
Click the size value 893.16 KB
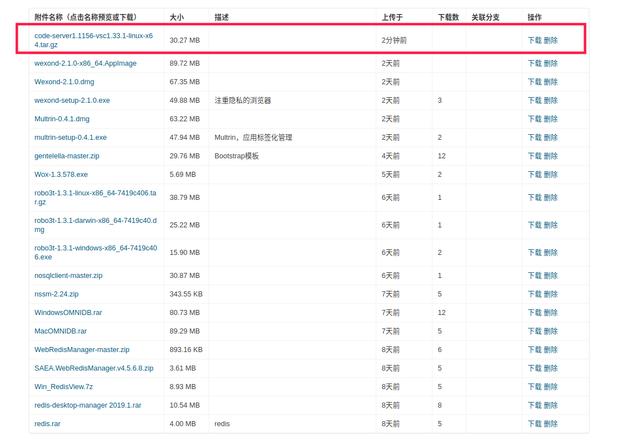pyautogui.click(x=186, y=350)
